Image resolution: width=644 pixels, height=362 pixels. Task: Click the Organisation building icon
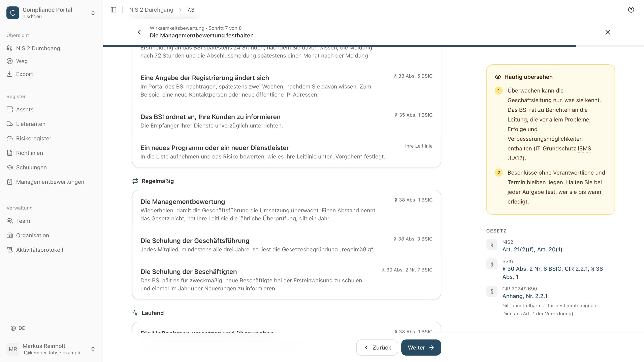click(10, 235)
